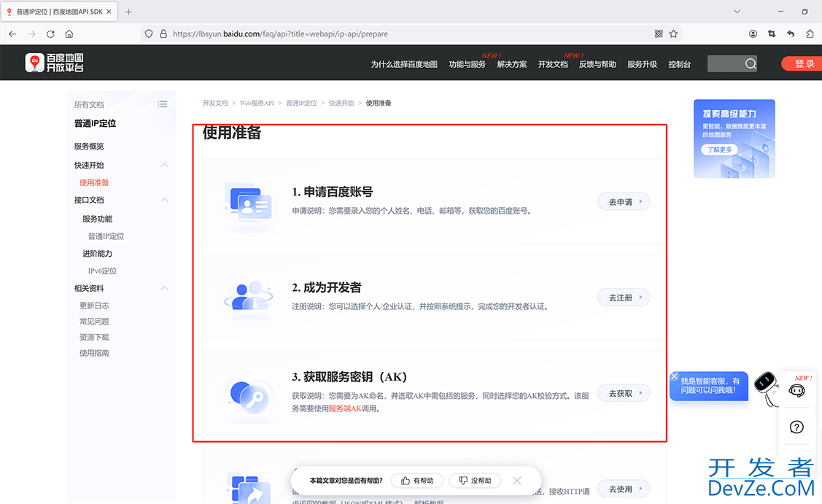Viewport: 822px width, 504px height.
Task: Click the 去申请 button
Action: 624,202
